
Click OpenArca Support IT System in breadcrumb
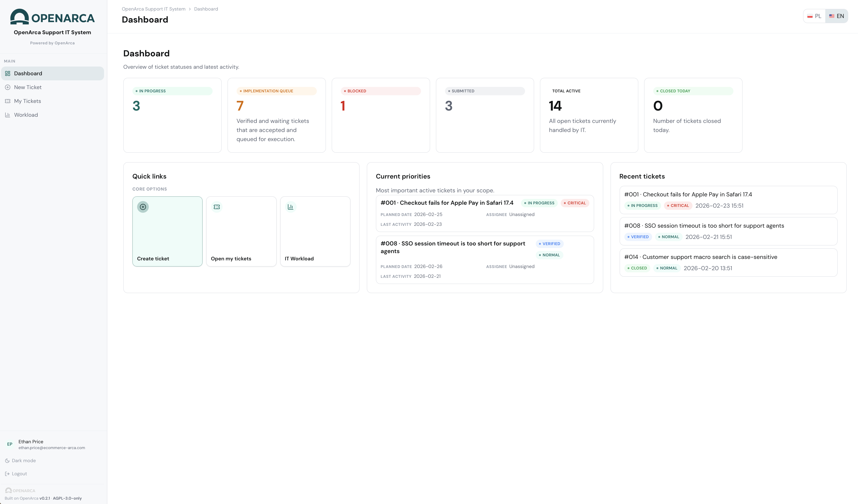coord(153,9)
